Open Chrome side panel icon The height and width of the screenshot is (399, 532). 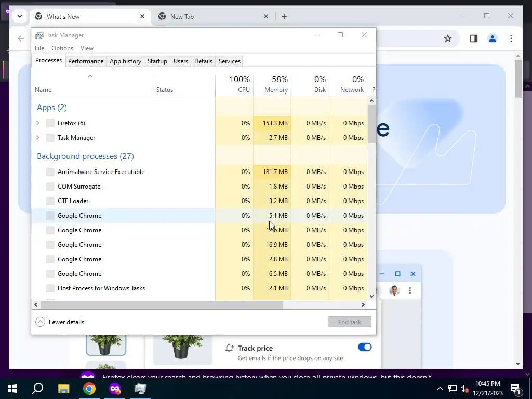[474, 38]
